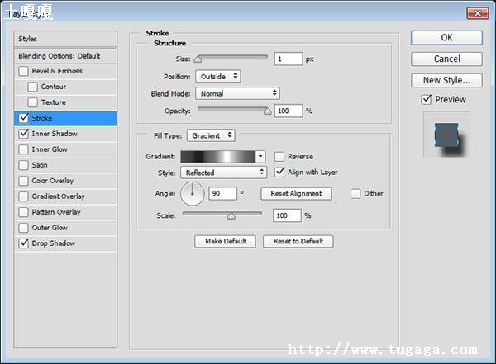Viewport: 496px width, 364px height.
Task: Click the Scale slider handle
Action: (231, 216)
